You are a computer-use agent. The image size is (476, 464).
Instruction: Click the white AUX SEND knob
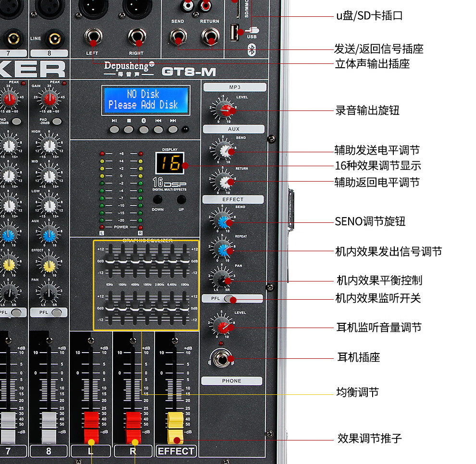[x=223, y=151]
